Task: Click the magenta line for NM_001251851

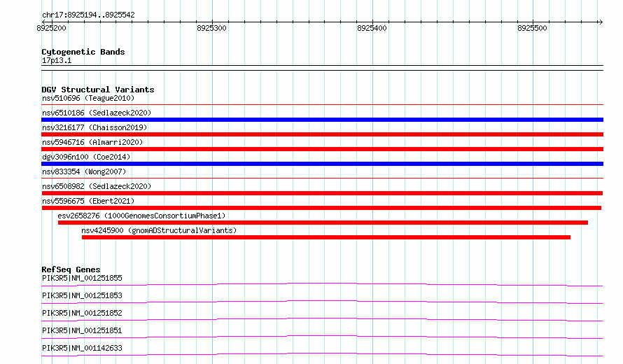Action: 322,337
